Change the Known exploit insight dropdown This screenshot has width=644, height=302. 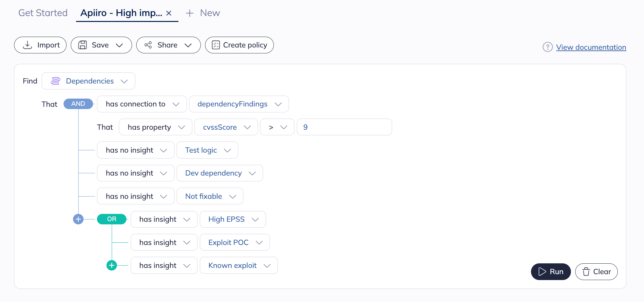pyautogui.click(x=238, y=265)
